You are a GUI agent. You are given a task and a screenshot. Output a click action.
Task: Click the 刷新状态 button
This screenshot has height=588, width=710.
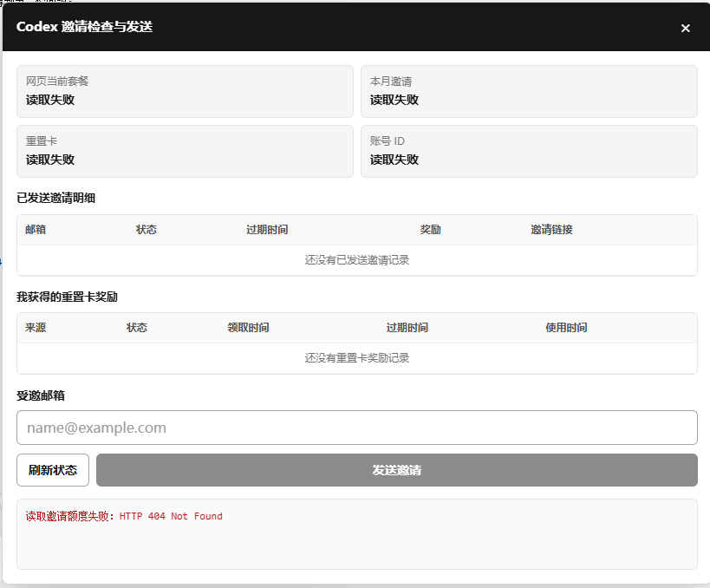(53, 470)
